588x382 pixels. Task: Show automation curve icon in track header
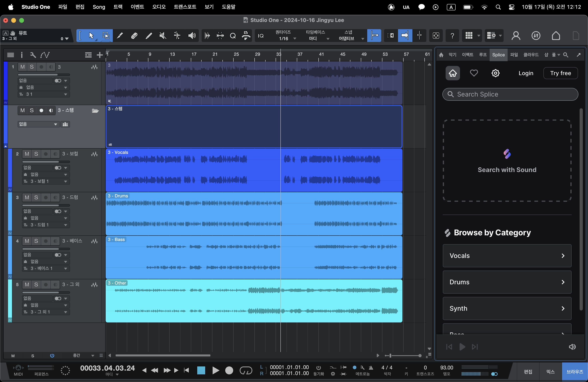tap(45, 55)
